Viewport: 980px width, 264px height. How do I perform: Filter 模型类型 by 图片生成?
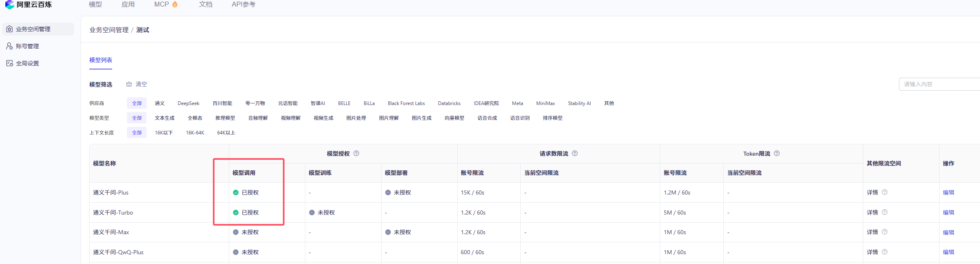[x=422, y=118]
